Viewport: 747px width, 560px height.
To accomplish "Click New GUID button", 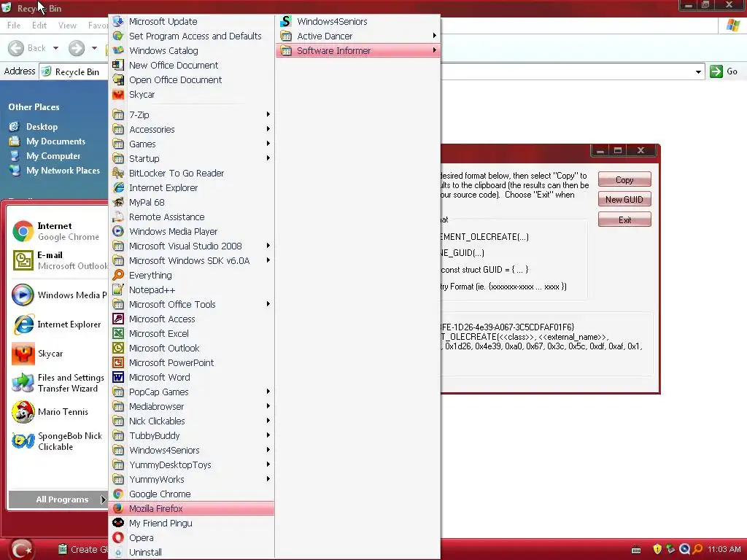I will pos(624,200).
